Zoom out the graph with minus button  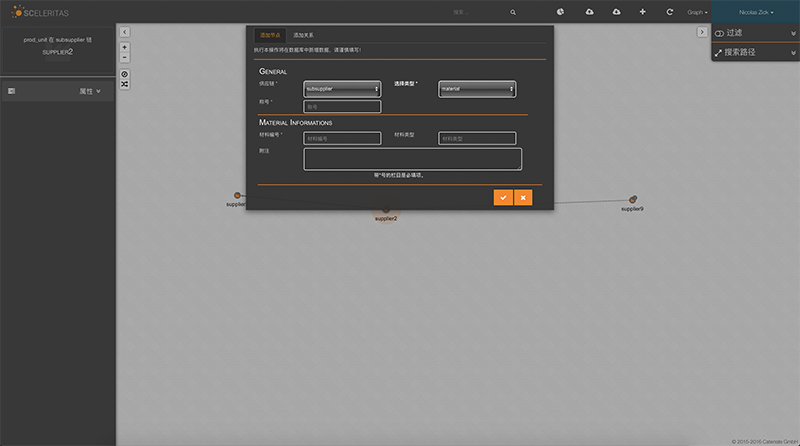coord(124,58)
